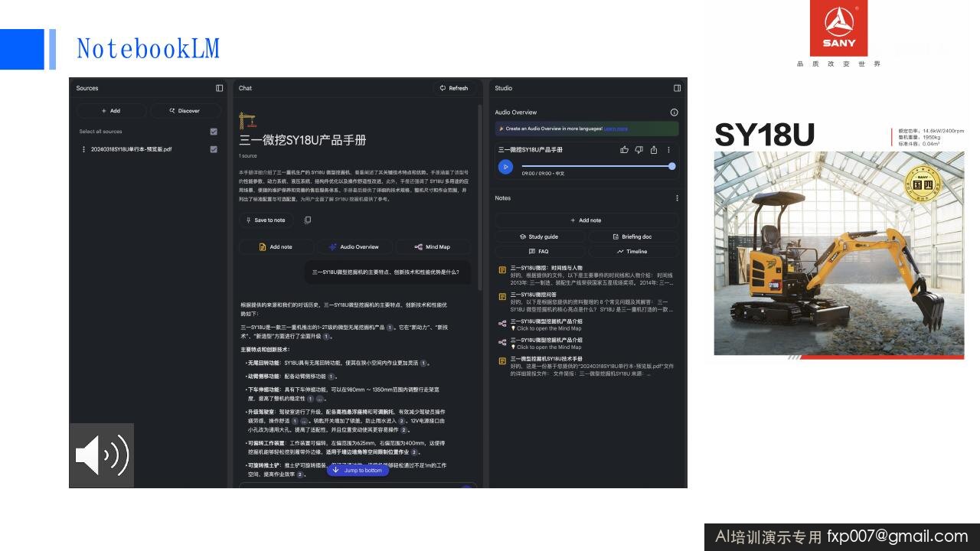
Task: Click the user question bubble in chat
Action: tap(387, 272)
